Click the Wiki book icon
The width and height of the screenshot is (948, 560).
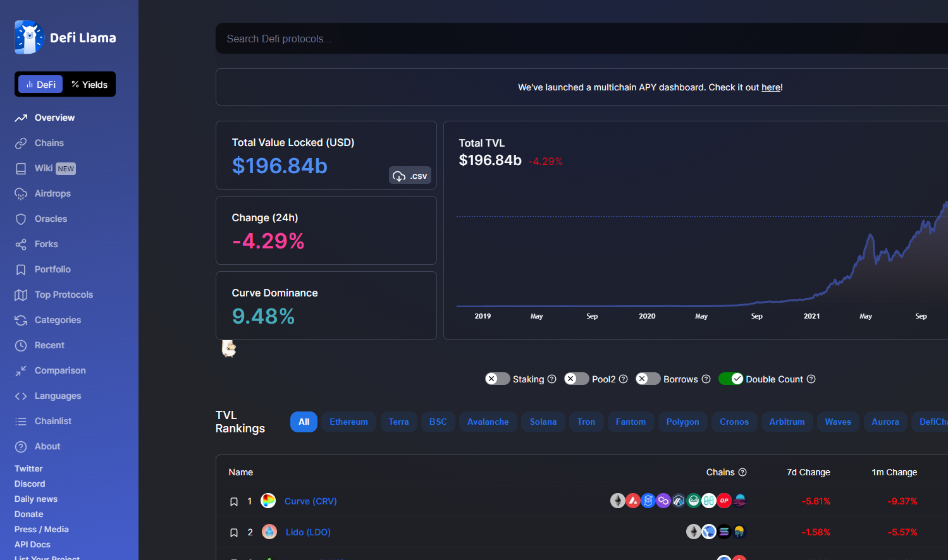point(21,168)
